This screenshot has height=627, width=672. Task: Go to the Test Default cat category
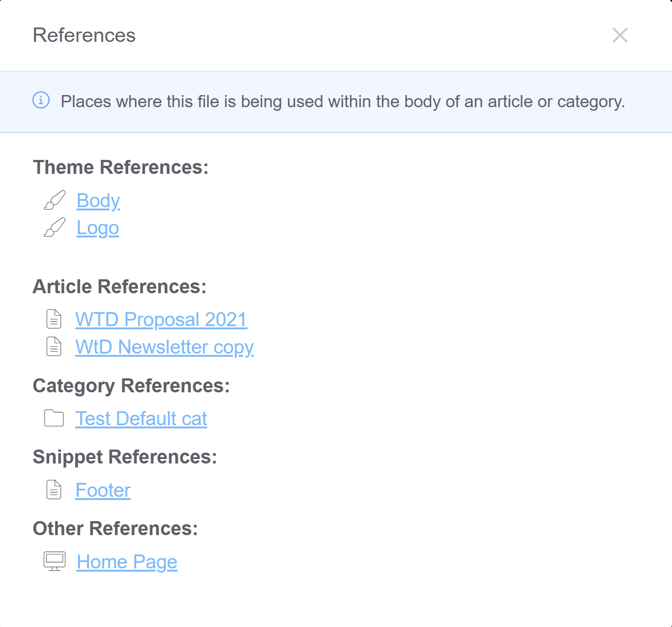coord(141,418)
